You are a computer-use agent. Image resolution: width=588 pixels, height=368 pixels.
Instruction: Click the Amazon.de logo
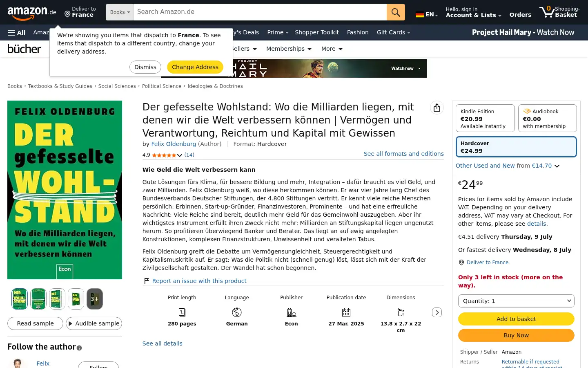coord(32,13)
